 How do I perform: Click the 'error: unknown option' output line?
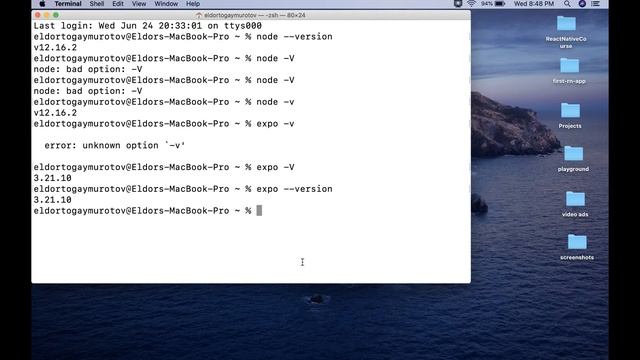114,145
